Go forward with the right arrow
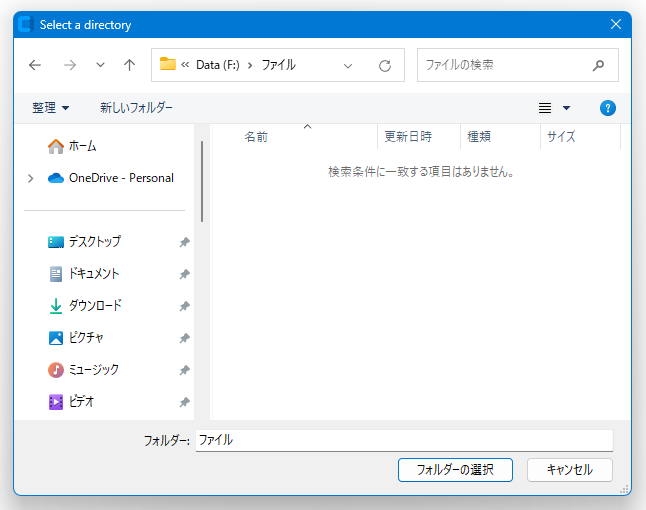Image resolution: width=646 pixels, height=510 pixels. coord(70,65)
